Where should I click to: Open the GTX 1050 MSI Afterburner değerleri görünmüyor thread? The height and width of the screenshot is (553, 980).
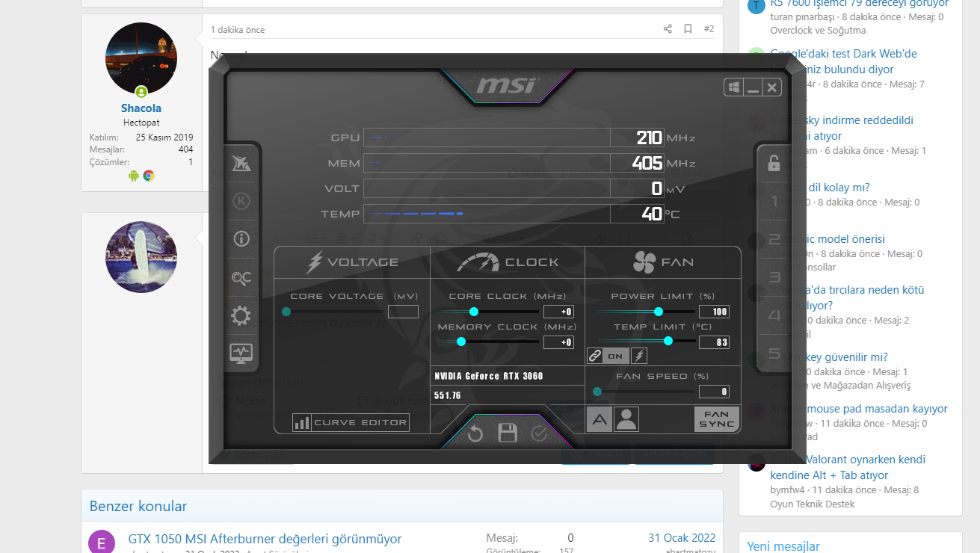pos(265,539)
